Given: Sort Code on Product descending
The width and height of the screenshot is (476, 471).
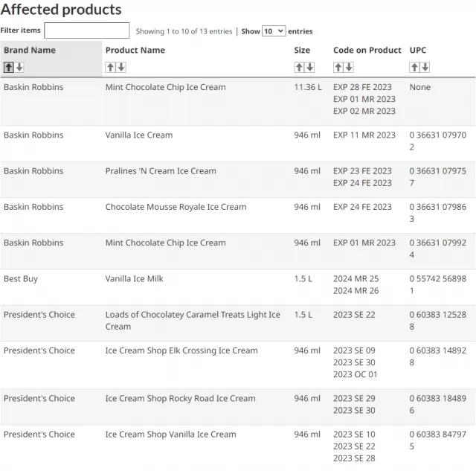Looking at the screenshot, I should (x=349, y=67).
